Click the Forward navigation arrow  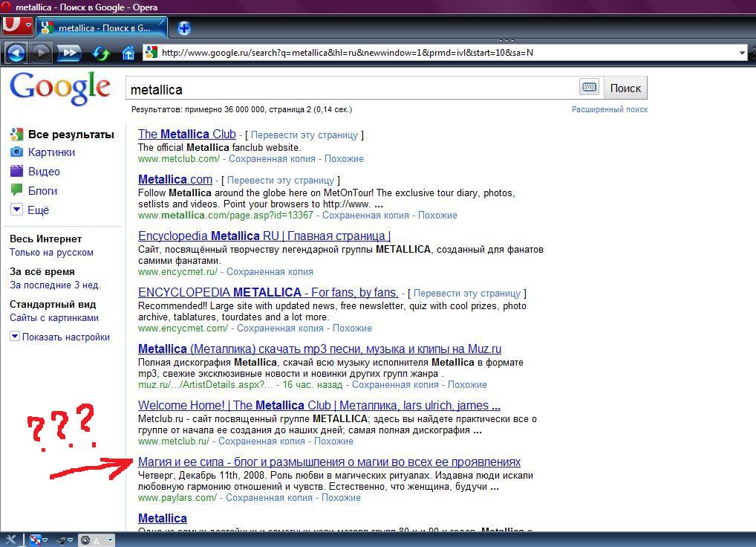40,52
